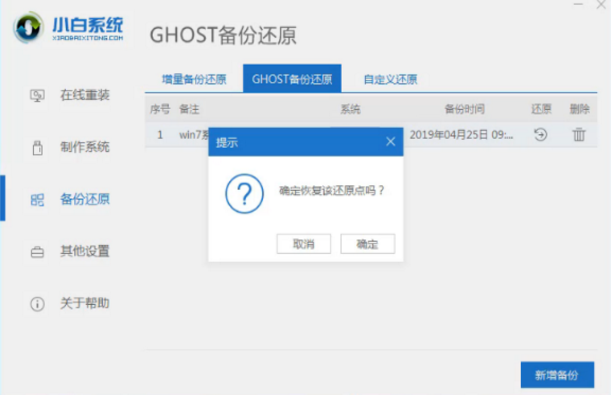Click the restore icon for backup 1
Viewport: 611px width, 395px height.
click(540, 135)
